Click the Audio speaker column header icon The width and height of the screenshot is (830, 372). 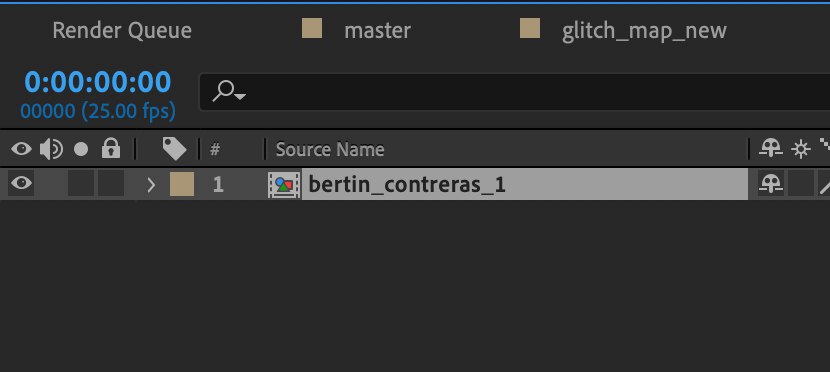pyautogui.click(x=51, y=149)
